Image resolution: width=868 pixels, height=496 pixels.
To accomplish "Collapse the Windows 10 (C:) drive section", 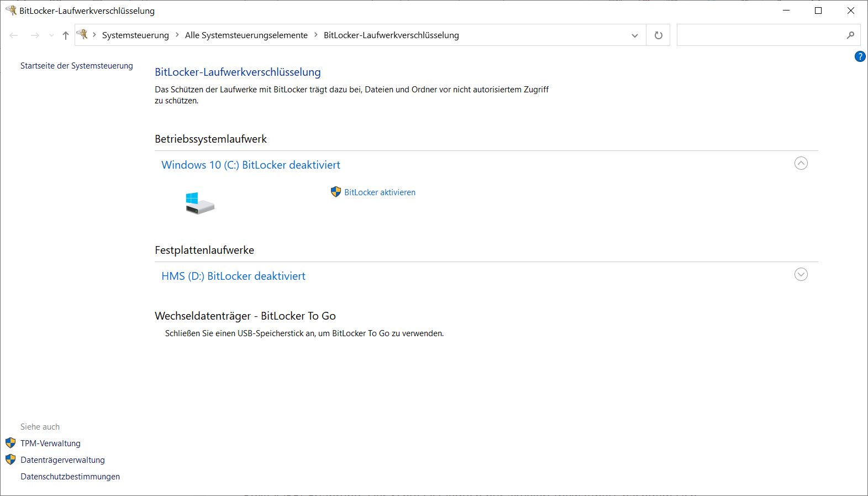I will click(x=801, y=163).
